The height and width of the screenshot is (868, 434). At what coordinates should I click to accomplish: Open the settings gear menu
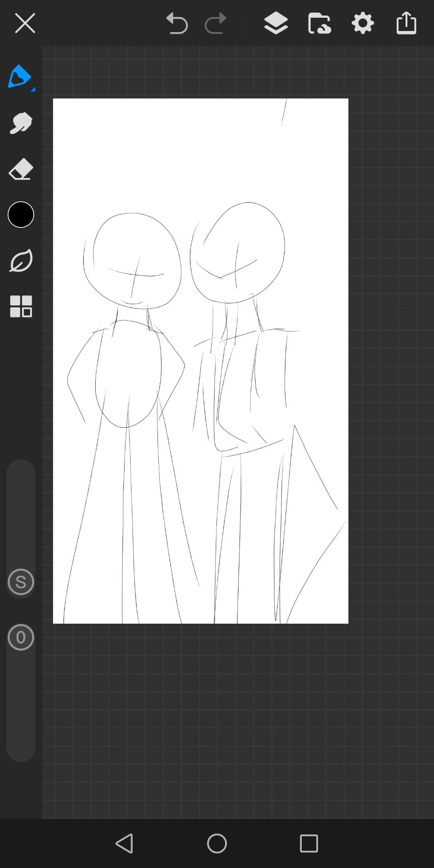[x=363, y=23]
